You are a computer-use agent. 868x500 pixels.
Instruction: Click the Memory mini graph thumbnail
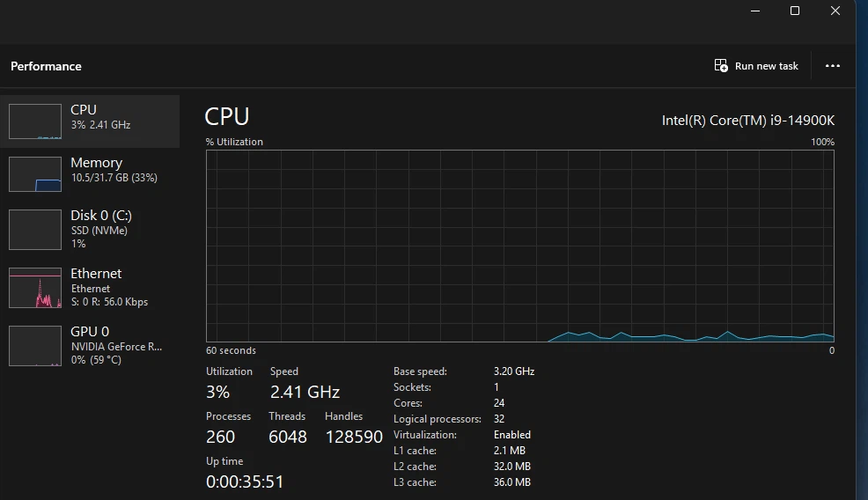click(35, 174)
